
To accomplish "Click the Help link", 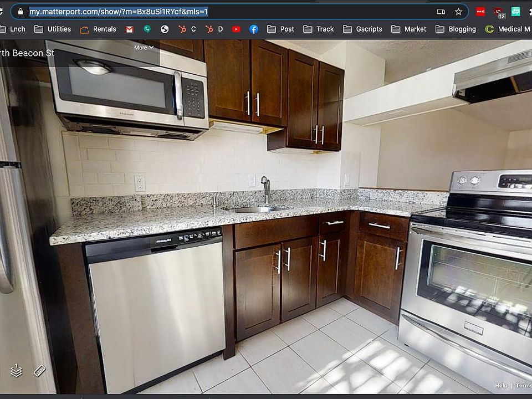I will click(x=501, y=386).
